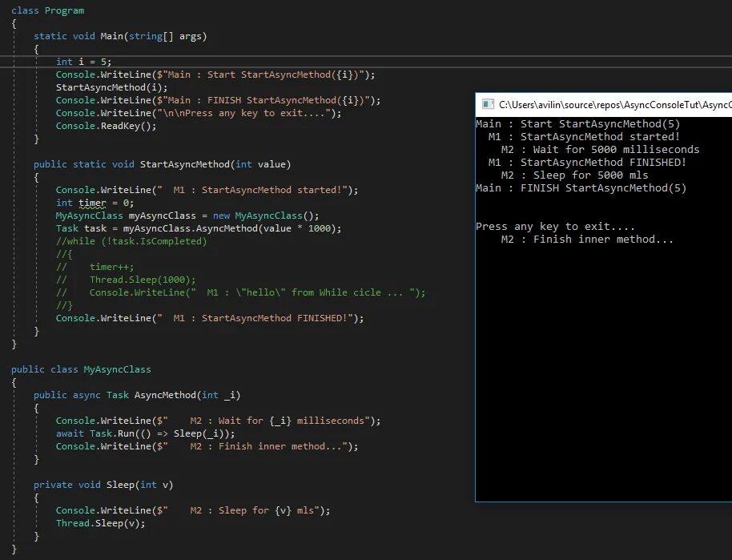The width and height of the screenshot is (732, 560).
Task: Click 'private void Sleep(int v)' signature
Action: (x=103, y=485)
